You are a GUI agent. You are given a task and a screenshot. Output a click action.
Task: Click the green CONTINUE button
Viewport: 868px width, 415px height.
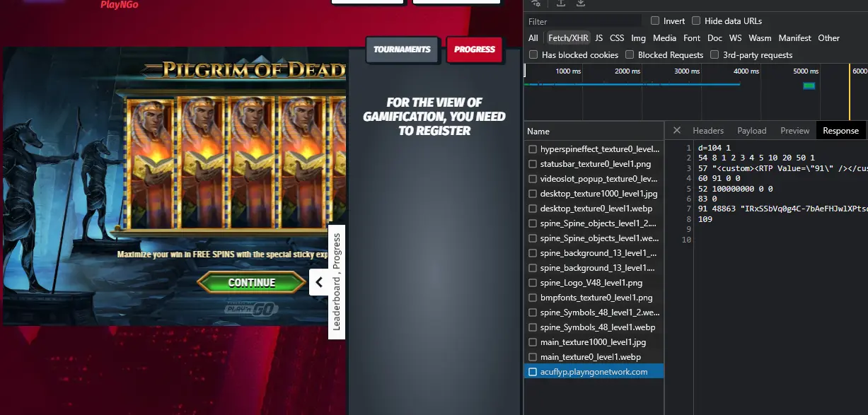[x=252, y=283]
